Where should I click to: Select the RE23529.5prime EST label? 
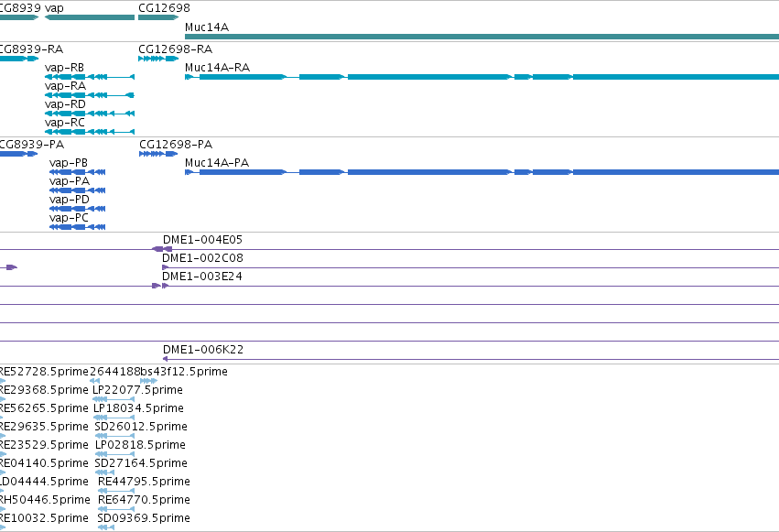(x=44, y=445)
